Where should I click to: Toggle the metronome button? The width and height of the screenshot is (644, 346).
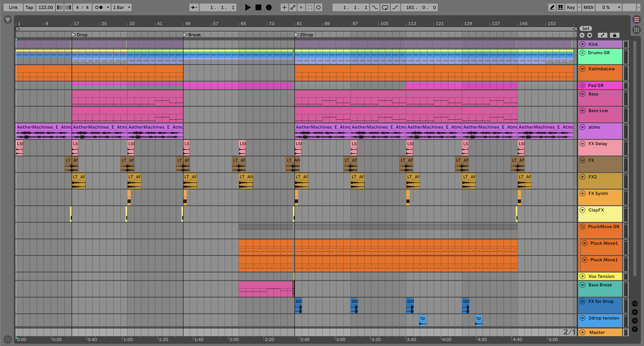pos(99,8)
